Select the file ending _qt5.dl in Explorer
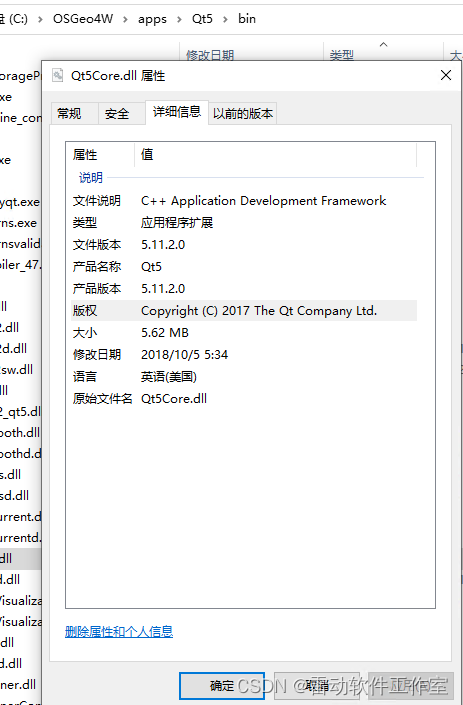 pyautogui.click(x=20, y=411)
